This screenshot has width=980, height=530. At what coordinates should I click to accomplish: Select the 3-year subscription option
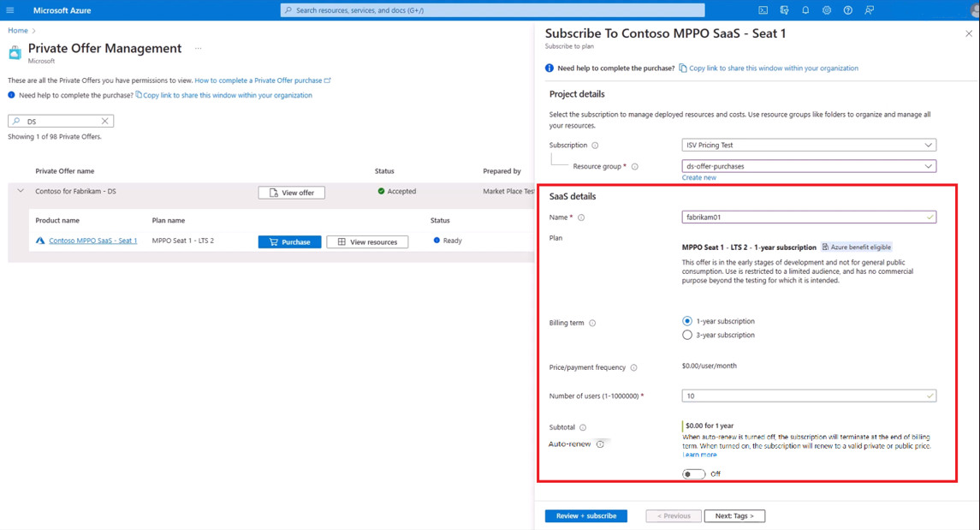(x=687, y=335)
